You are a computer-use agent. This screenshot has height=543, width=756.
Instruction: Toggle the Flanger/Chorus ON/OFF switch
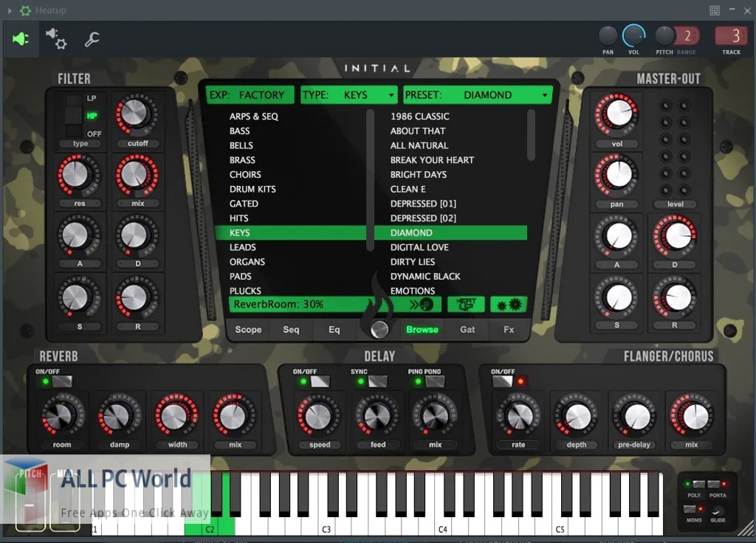click(502, 381)
